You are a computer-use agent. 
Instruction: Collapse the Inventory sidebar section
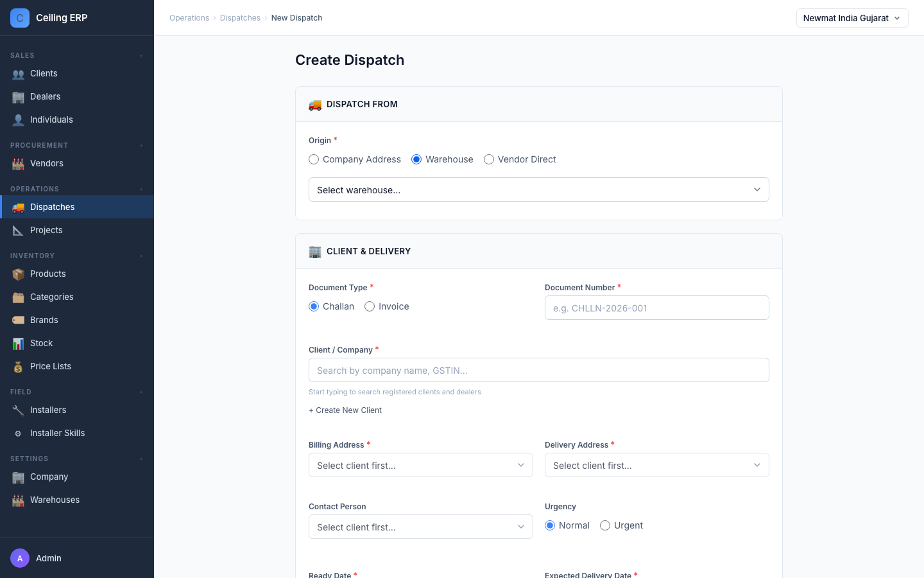[x=141, y=256]
